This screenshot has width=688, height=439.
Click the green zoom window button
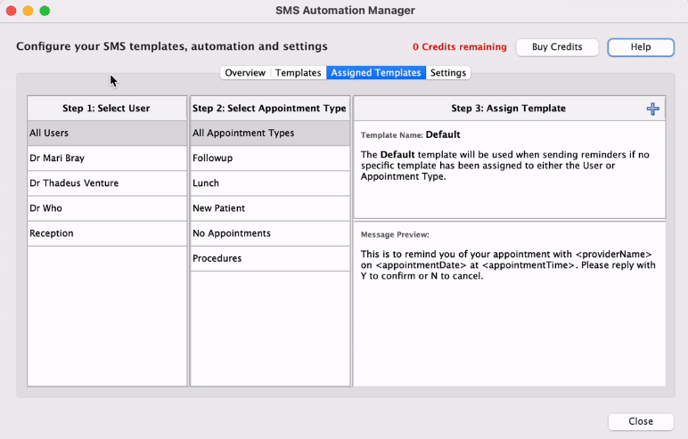coord(45,11)
